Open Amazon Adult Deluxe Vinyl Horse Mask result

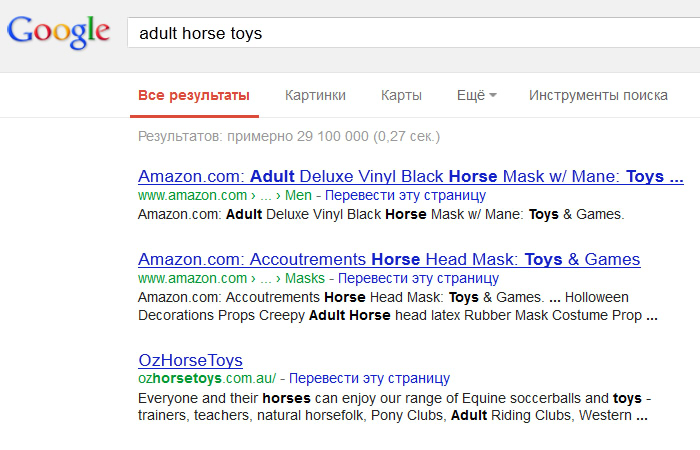410,177
